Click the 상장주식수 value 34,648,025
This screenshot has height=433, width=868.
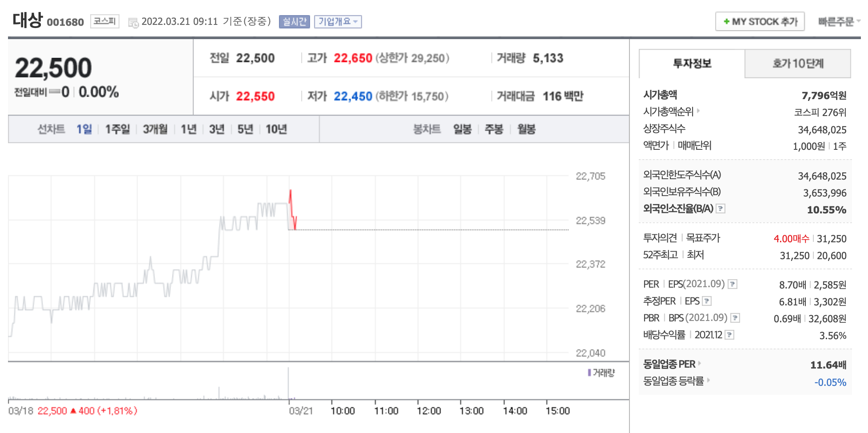coord(822,130)
